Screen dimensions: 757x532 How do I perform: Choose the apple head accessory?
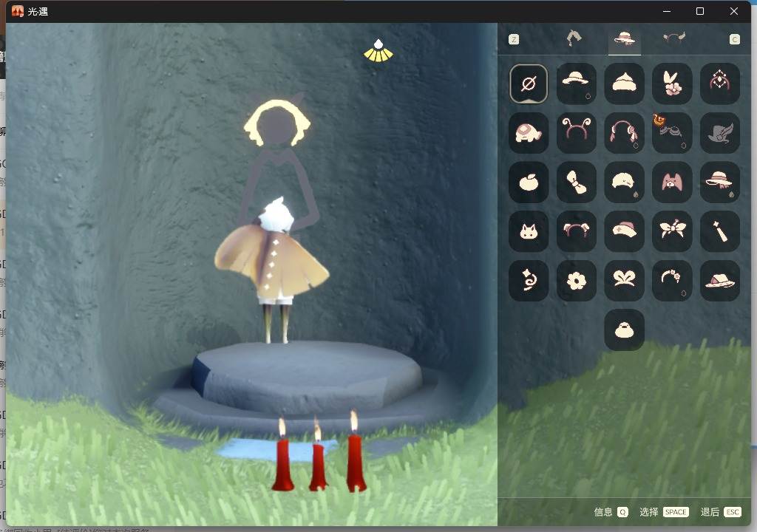[x=529, y=182]
